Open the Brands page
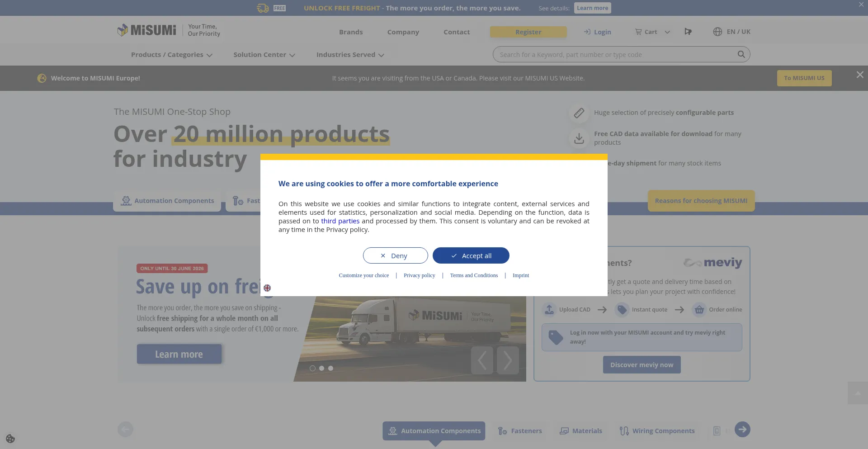 click(x=351, y=32)
